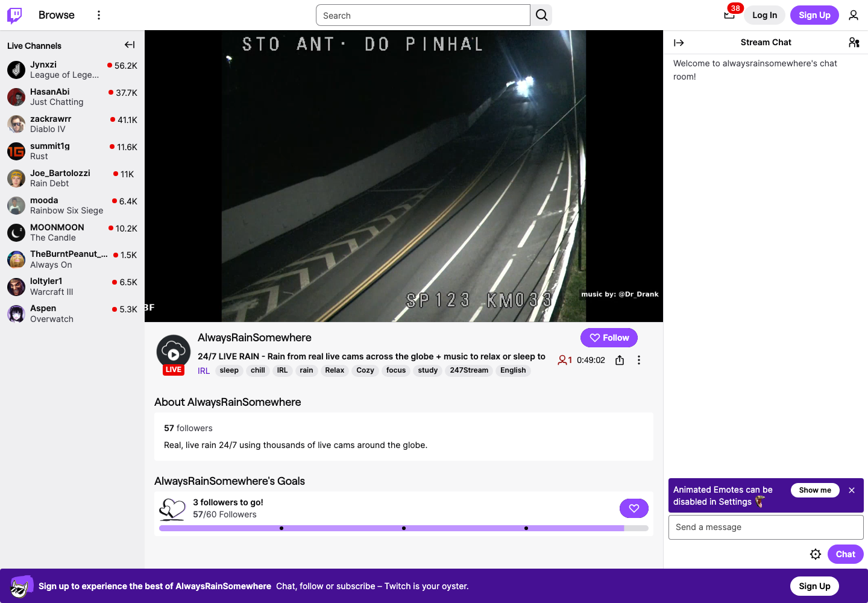Open HasanAbi live channel
The image size is (868, 603).
click(x=72, y=97)
